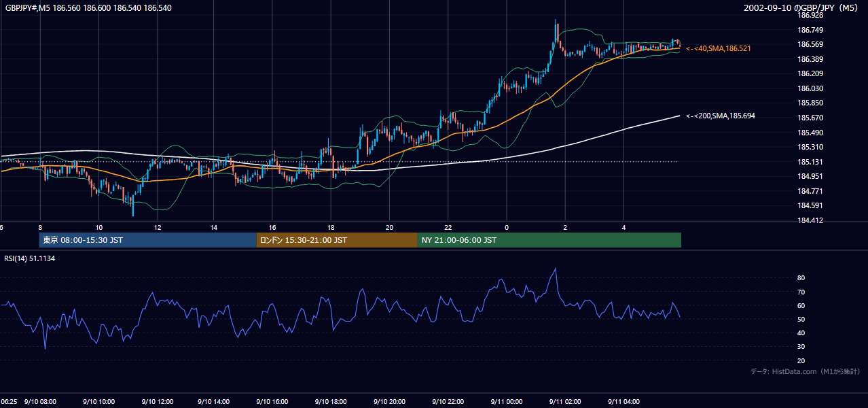
Task: Click the '2002-09-10 のGBP/JPY (M5)' chart title
Action: (x=801, y=7)
